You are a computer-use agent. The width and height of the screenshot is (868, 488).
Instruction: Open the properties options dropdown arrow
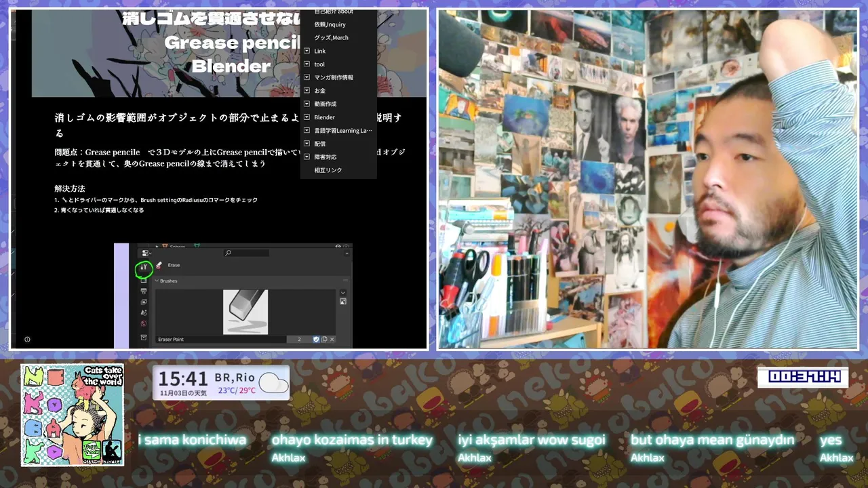click(x=347, y=253)
